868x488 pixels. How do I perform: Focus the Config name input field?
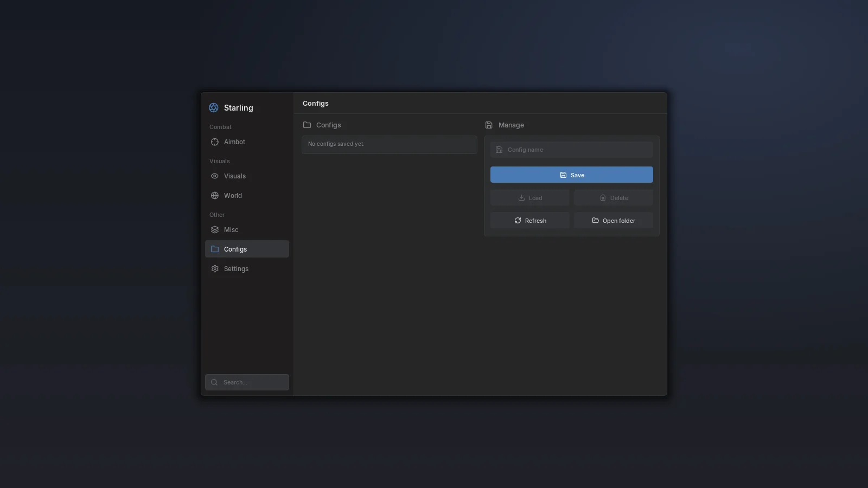(x=572, y=150)
